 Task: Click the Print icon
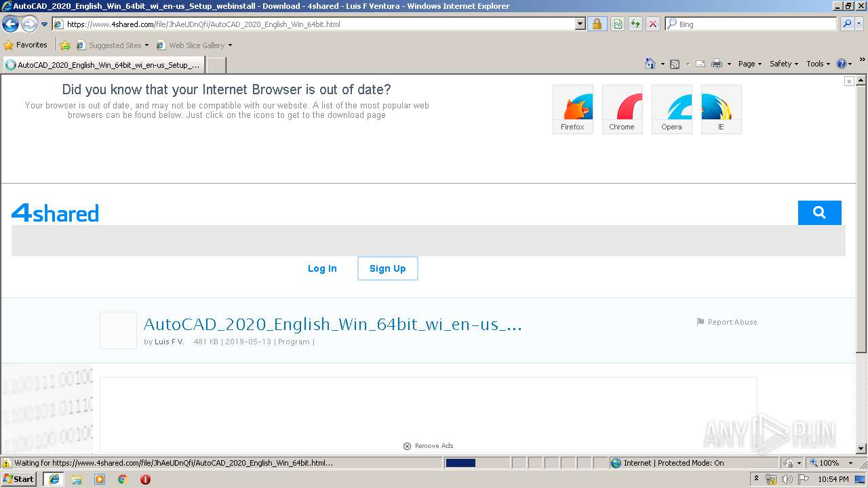(716, 64)
